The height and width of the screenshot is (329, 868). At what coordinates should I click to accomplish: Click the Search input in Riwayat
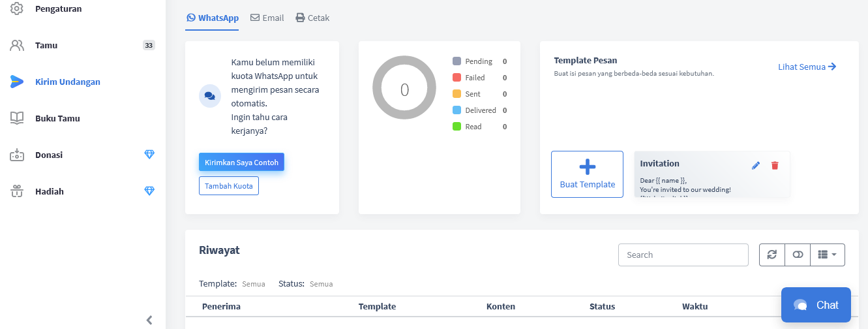point(683,255)
